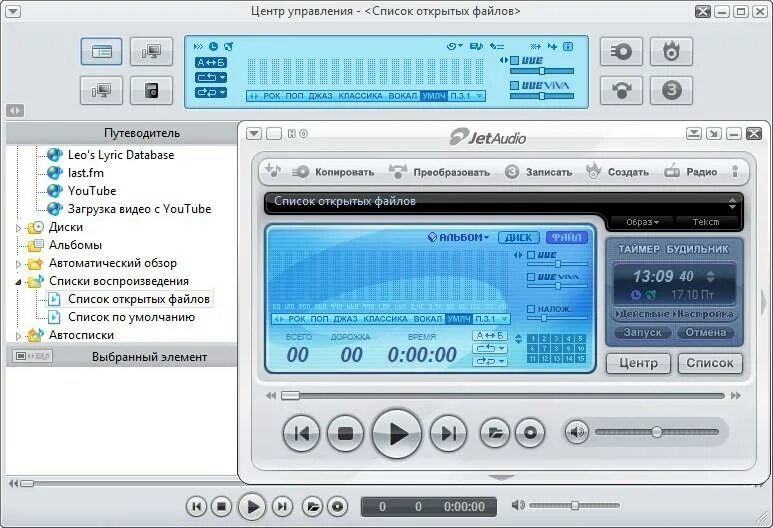Open Радио in JetAudio toolbar
This screenshot has height=528, width=773.
coord(691,172)
